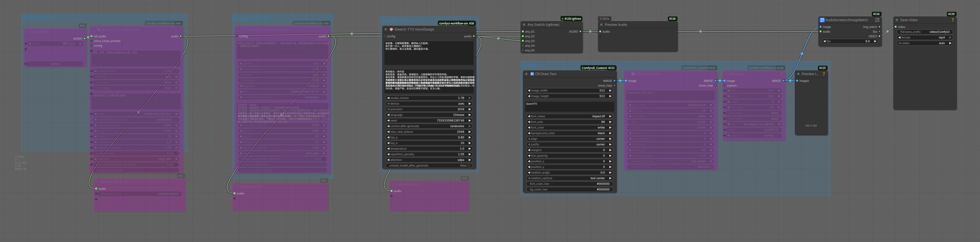Click the Save Video help question mark
The height and width of the screenshot is (242, 980).
(952, 20)
